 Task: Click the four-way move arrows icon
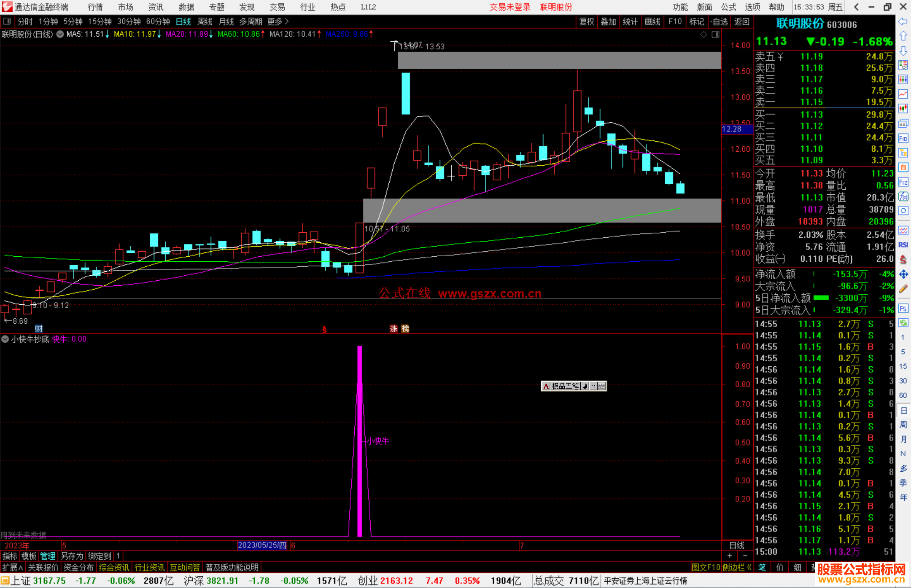pyautogui.click(x=903, y=274)
